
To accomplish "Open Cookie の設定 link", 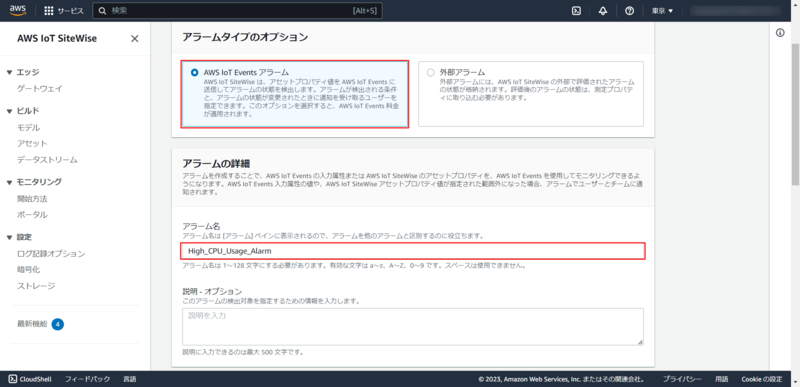I will coord(762,379).
